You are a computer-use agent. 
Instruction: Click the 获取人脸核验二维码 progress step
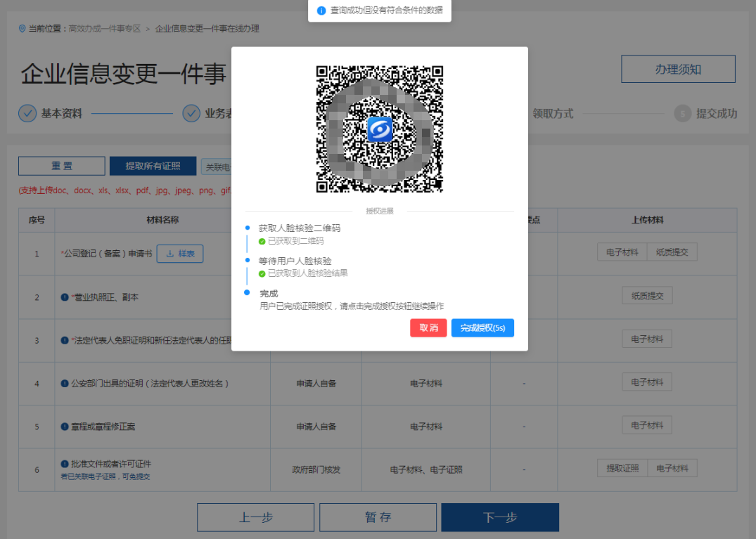pos(300,228)
